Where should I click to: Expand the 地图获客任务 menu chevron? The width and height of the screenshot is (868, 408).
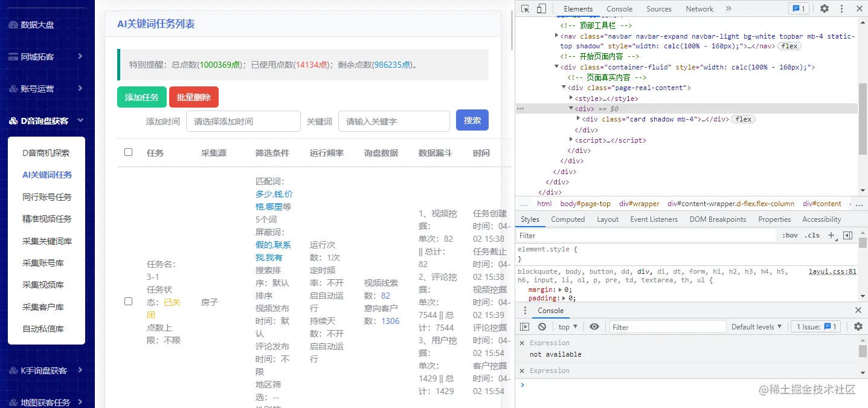click(x=80, y=402)
